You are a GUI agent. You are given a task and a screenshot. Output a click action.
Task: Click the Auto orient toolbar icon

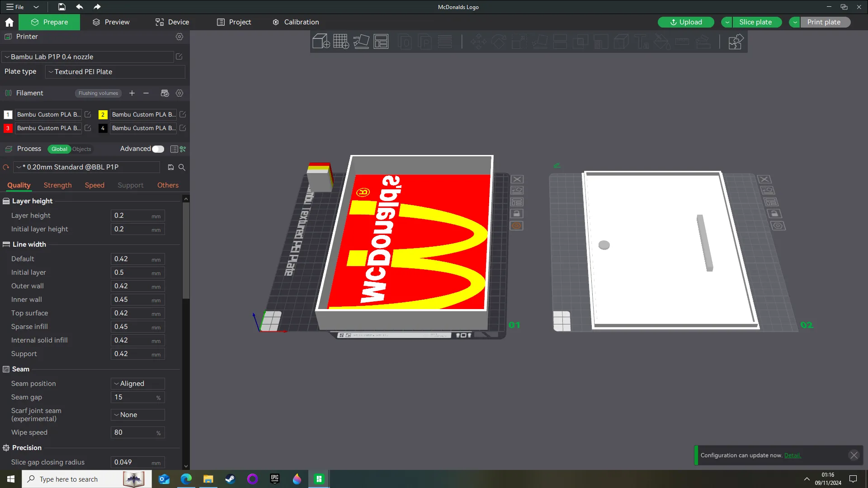point(361,42)
